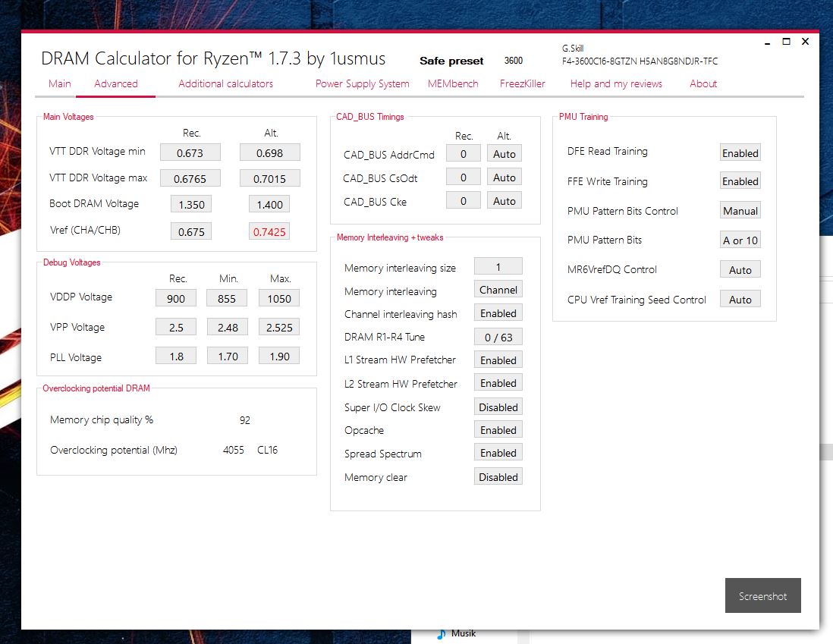Click Channel interleaving hash Enabled value
Image resolution: width=833 pixels, height=644 pixels.
(x=498, y=313)
